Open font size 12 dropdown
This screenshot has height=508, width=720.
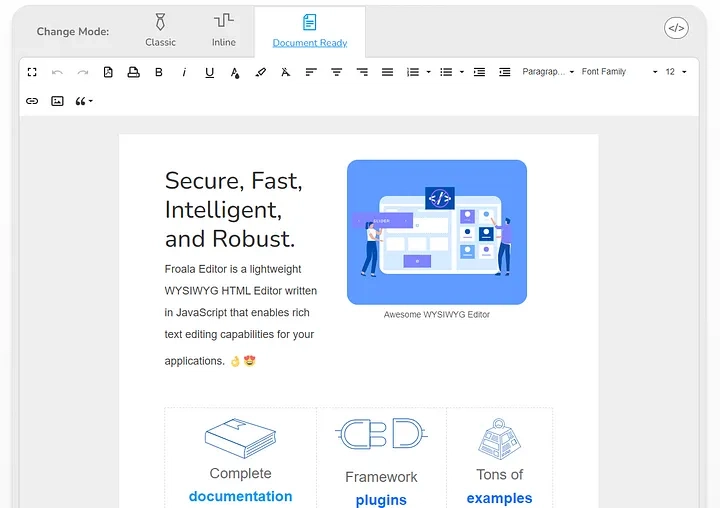675,72
